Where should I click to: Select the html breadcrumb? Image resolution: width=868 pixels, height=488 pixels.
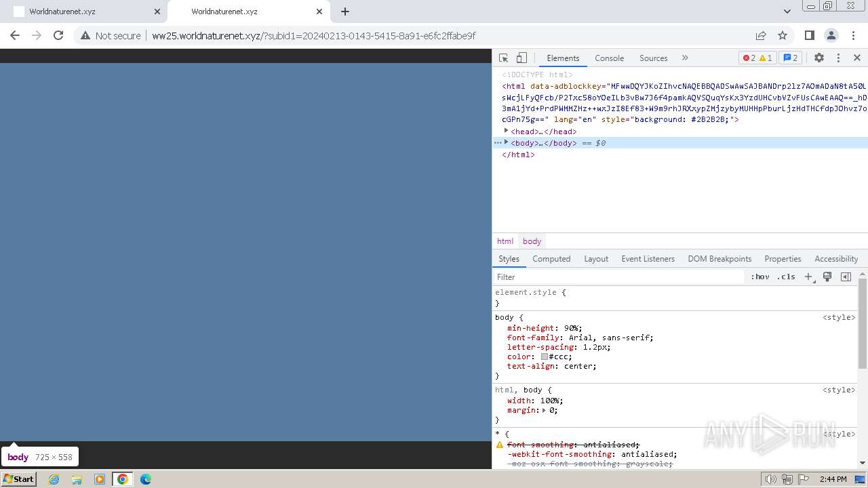coord(505,241)
